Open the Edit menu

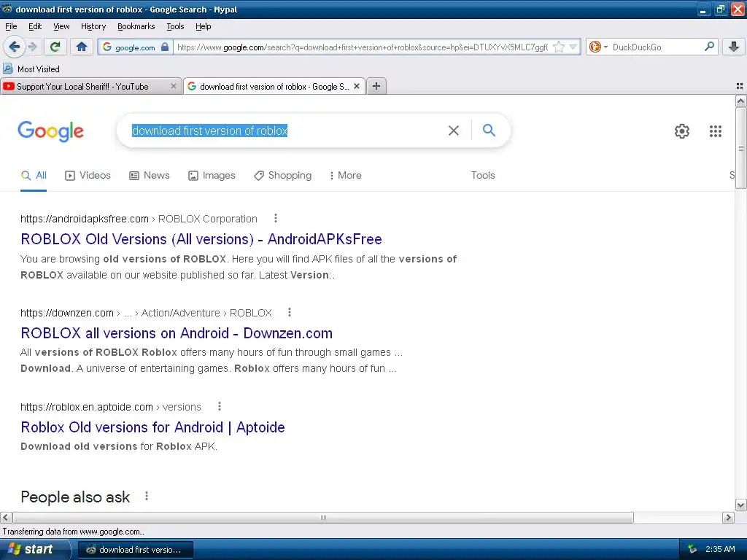click(x=35, y=27)
